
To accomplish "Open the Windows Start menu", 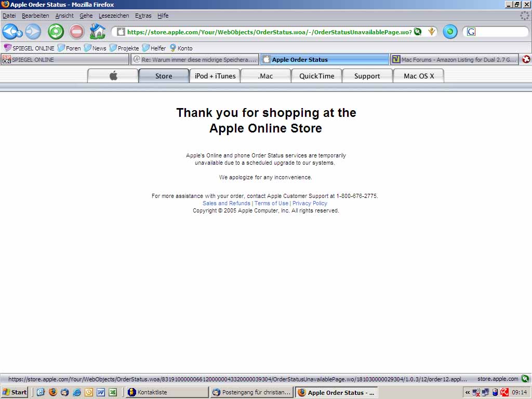I will (x=14, y=392).
